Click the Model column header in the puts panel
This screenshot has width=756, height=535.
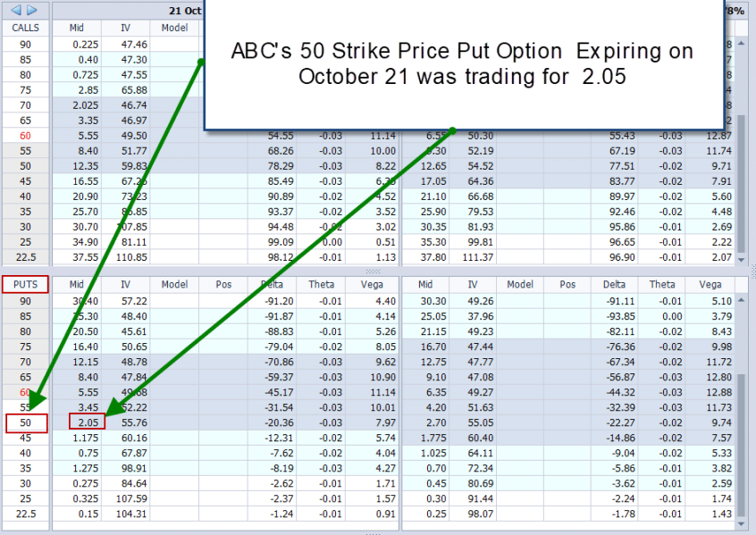[174, 285]
